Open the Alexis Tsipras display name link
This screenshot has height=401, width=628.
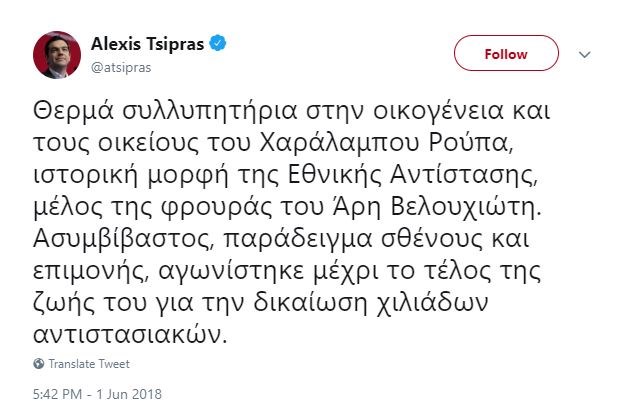[x=148, y=44]
